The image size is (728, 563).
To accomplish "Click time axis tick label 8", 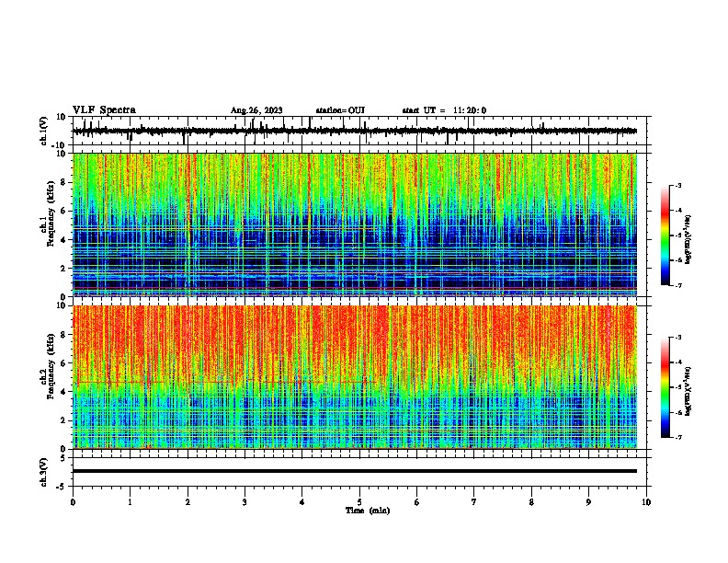I will [x=531, y=502].
